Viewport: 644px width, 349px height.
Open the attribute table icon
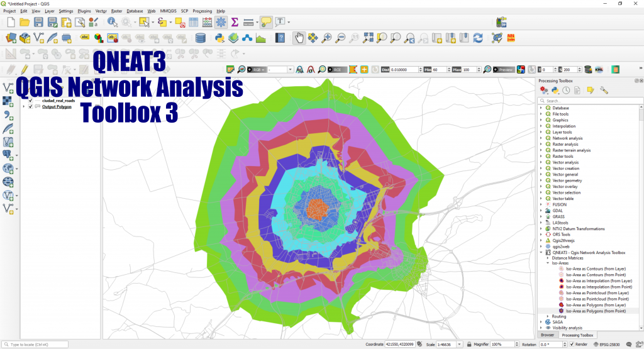[194, 22]
